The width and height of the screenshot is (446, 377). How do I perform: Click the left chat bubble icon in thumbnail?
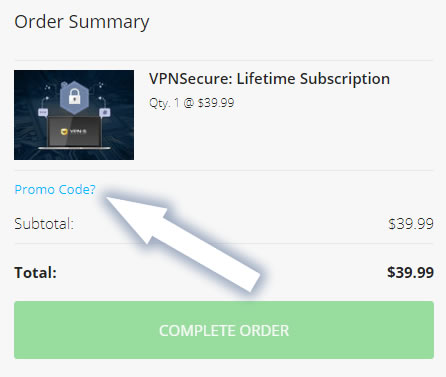(43, 112)
